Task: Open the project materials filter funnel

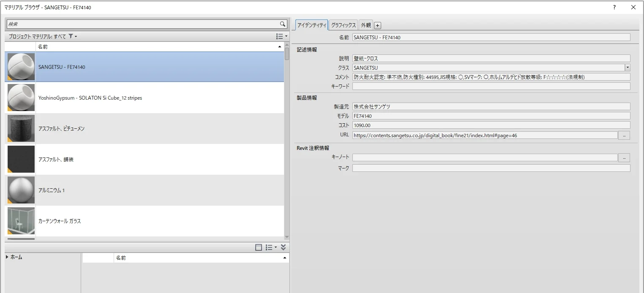Action: (x=71, y=36)
